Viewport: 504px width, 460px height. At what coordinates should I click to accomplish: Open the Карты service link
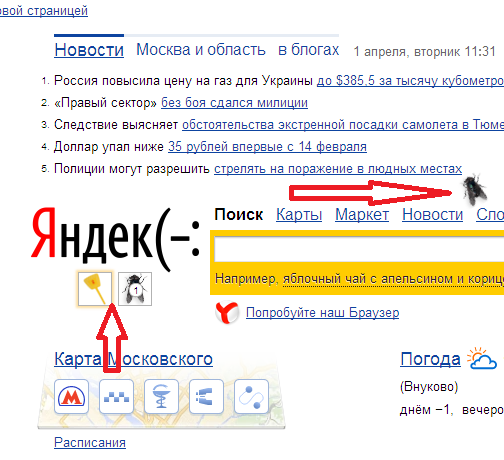[299, 214]
